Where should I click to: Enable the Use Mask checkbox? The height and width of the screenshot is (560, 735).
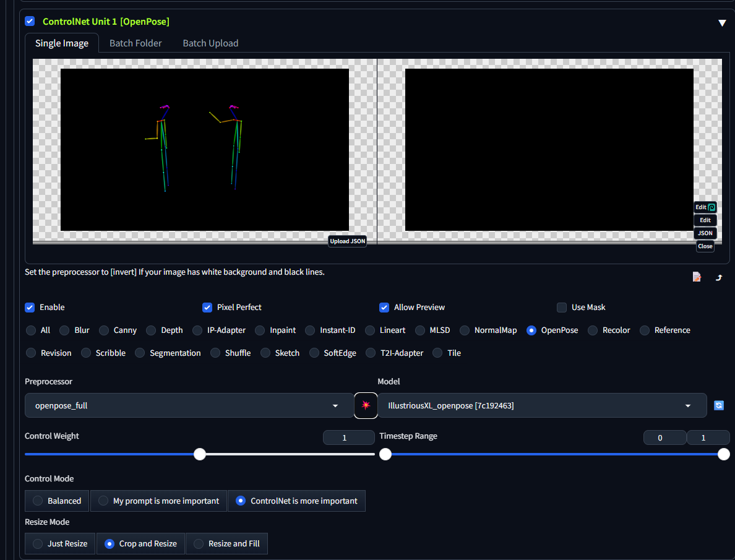[562, 307]
